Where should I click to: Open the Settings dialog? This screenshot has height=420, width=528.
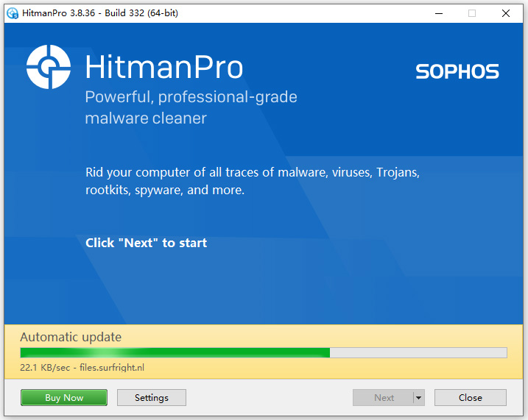point(152,397)
